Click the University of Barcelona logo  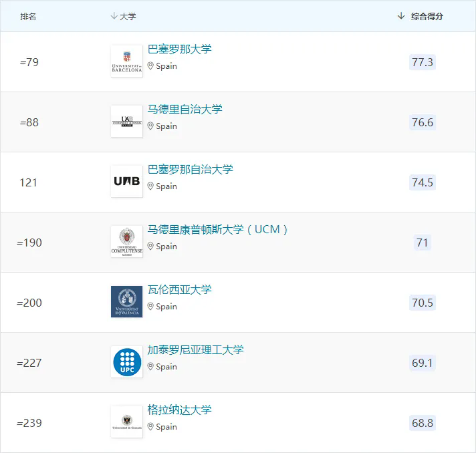pyautogui.click(x=126, y=61)
